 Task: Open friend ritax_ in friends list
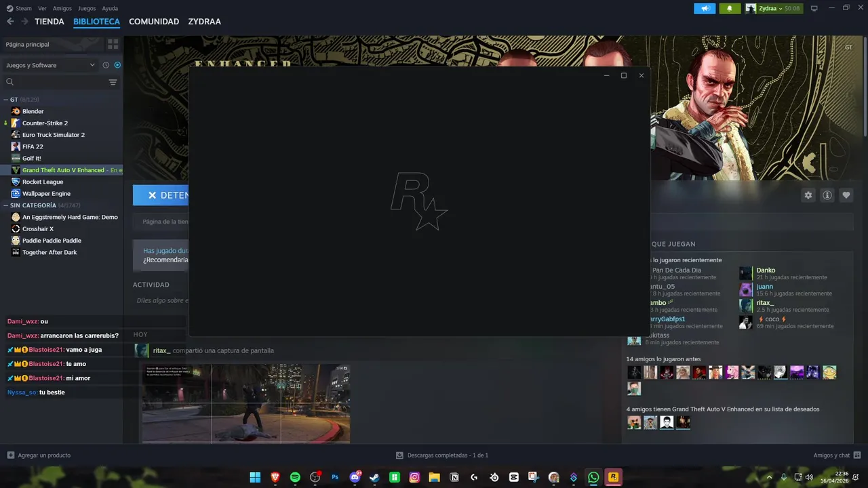pyautogui.click(x=765, y=303)
